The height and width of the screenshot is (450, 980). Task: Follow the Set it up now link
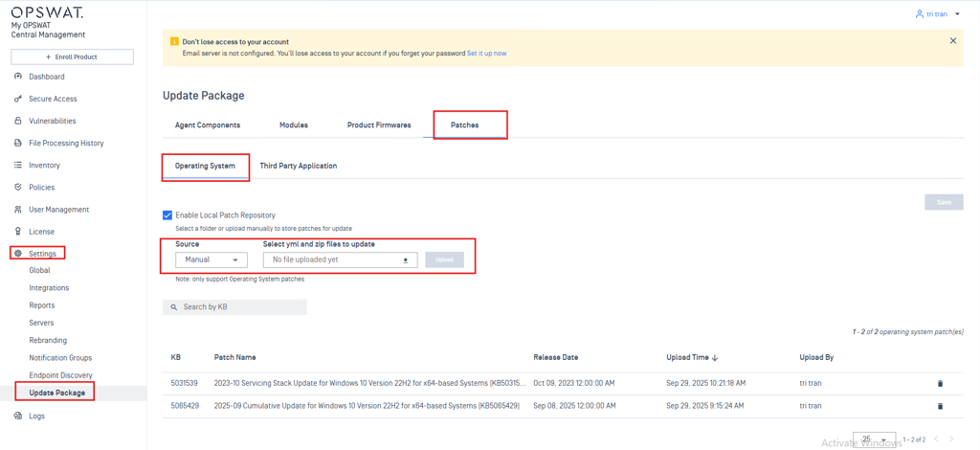(x=486, y=54)
